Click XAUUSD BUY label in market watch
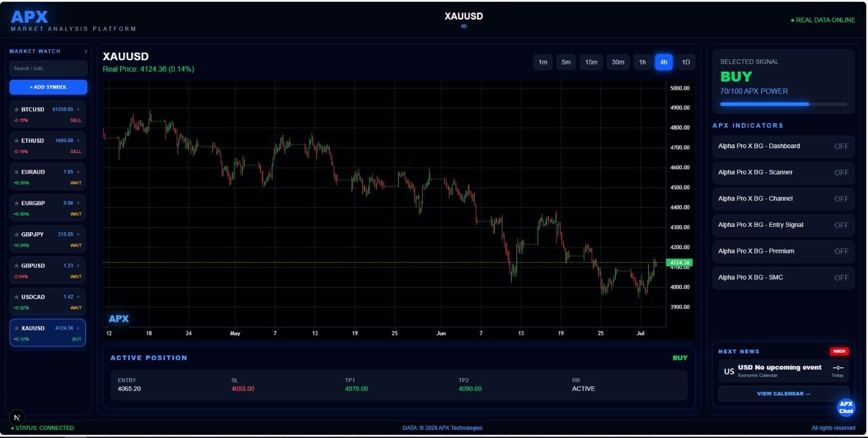Screen dimensions: 868x438 (76, 339)
